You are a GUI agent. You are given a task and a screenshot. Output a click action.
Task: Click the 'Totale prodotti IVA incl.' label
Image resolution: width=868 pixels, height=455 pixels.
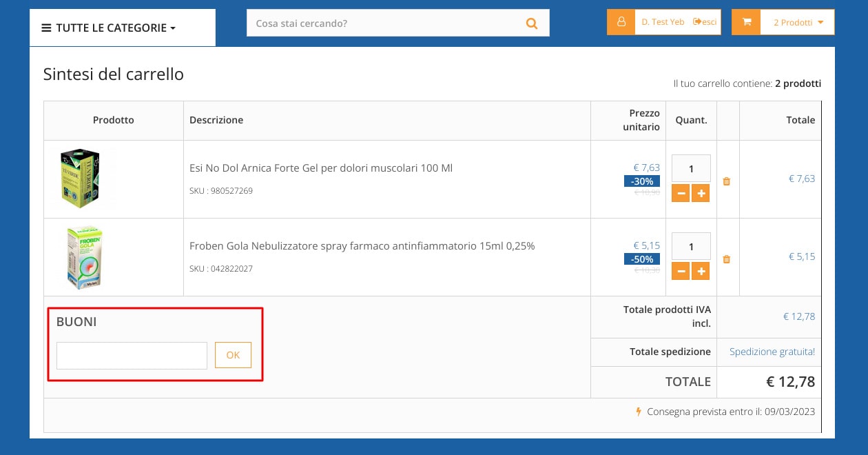667,316
